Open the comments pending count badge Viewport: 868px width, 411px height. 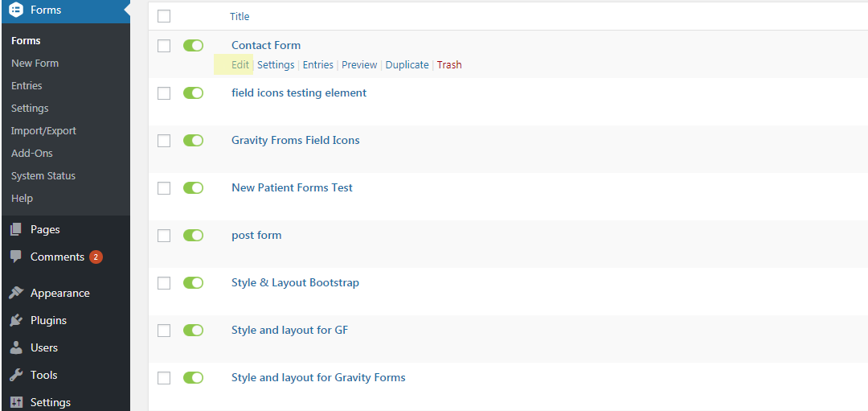point(96,257)
